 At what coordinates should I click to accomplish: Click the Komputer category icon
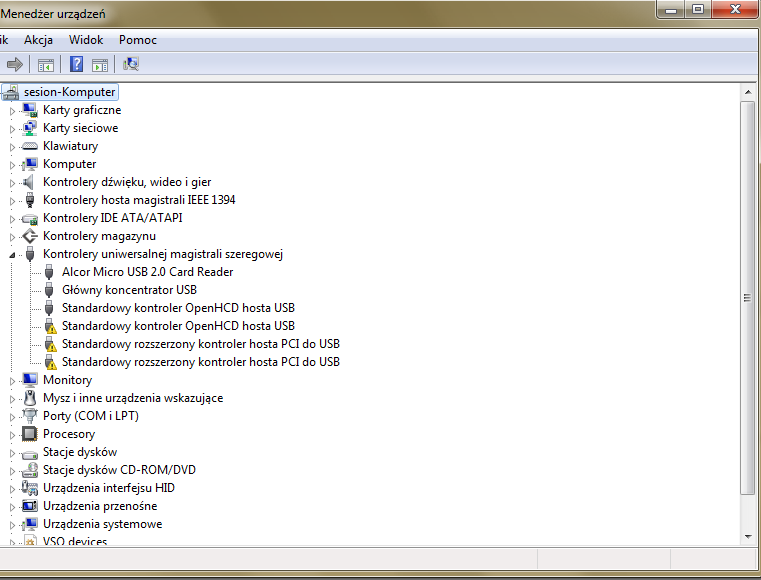coord(30,164)
